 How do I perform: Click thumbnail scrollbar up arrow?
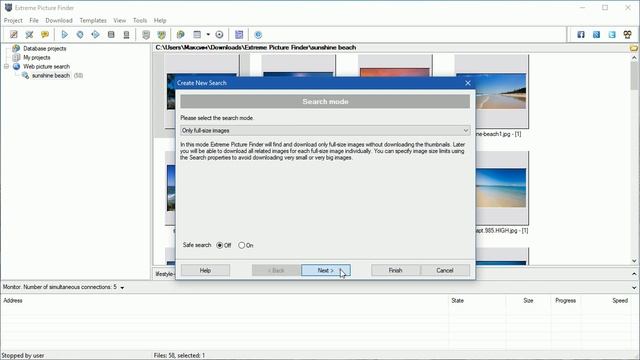(x=634, y=58)
